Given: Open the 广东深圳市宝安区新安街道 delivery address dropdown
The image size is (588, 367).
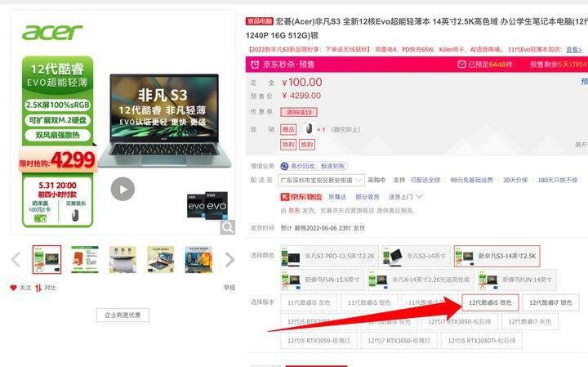Looking at the screenshot, I should tap(321, 181).
